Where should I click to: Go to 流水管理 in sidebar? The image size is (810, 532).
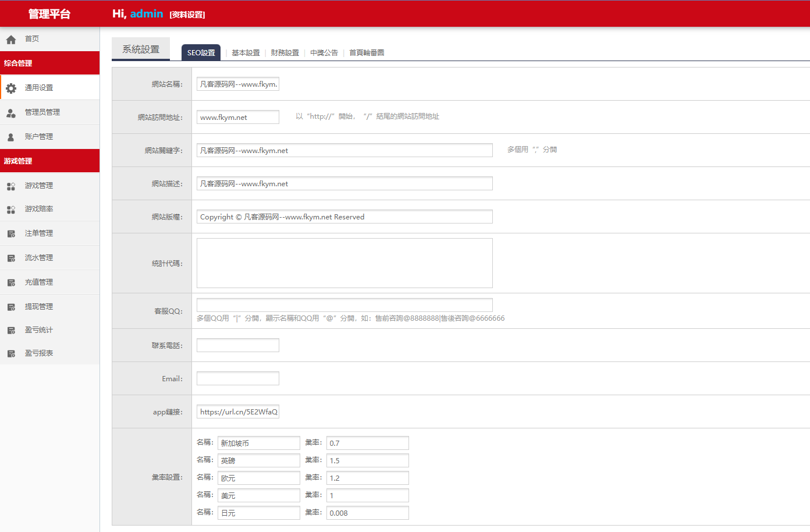click(39, 258)
